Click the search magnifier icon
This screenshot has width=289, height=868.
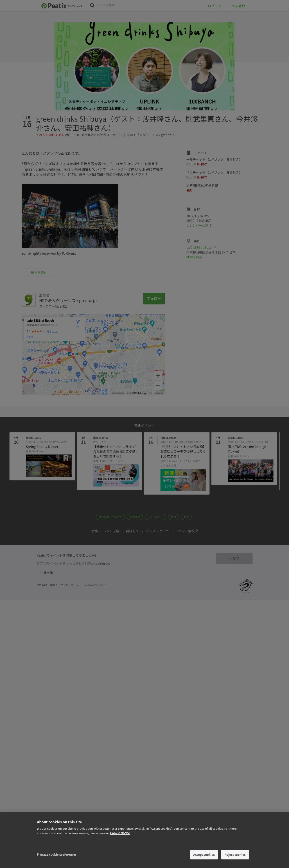pyautogui.click(x=92, y=5)
